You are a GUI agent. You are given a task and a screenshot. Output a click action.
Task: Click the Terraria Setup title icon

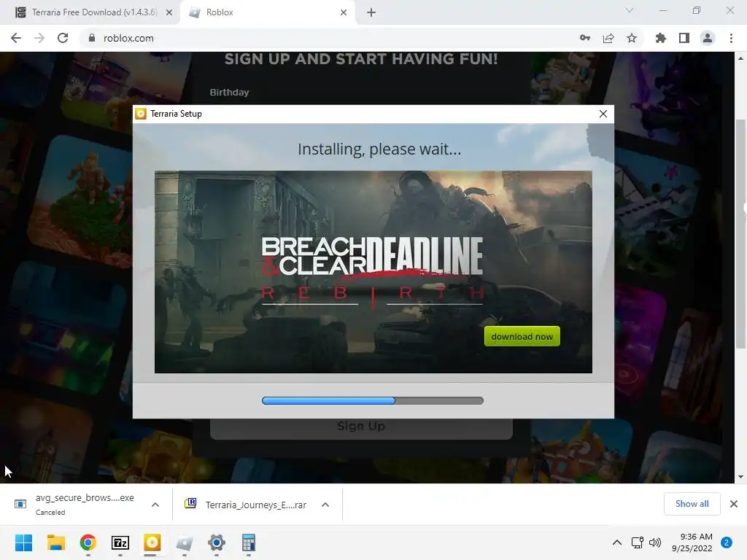click(x=141, y=113)
